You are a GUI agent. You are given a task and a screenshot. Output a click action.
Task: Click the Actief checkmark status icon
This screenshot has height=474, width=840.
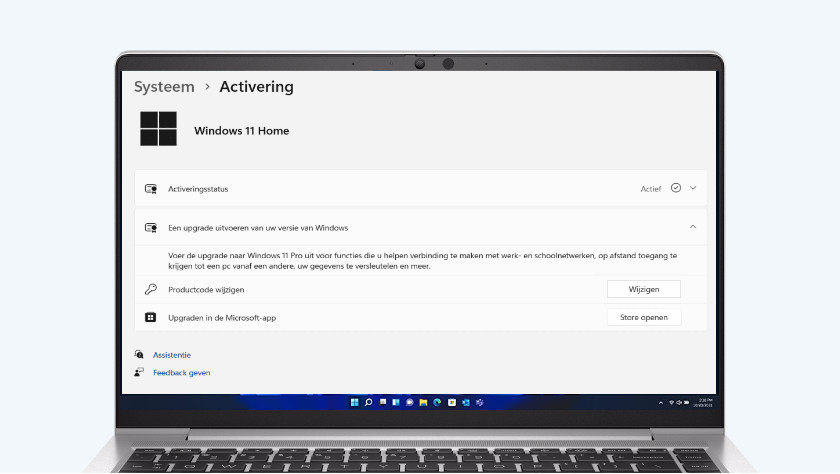676,187
